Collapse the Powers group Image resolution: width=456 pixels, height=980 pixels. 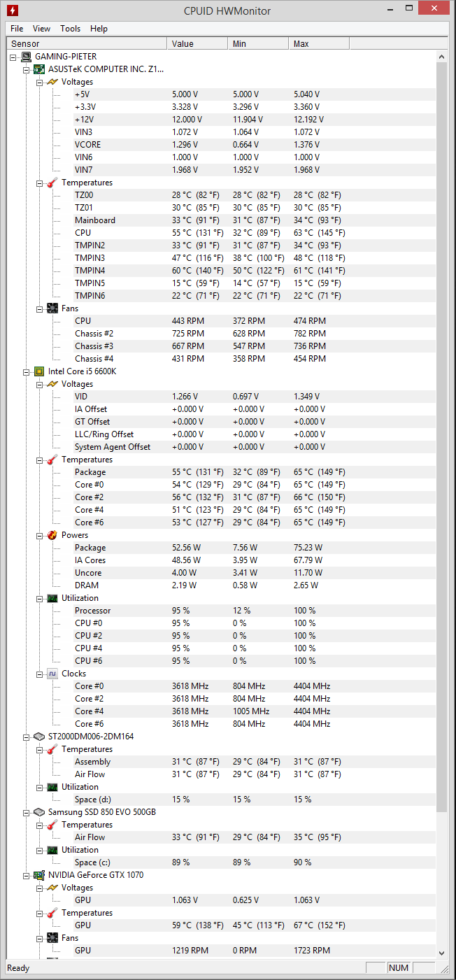[x=40, y=535]
